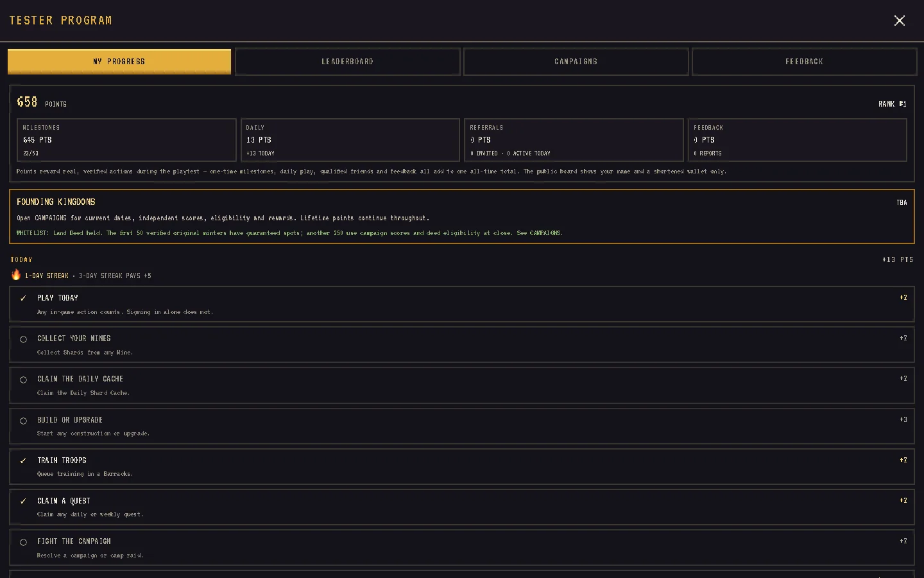Click the Build or Upgrade circle

[23, 421]
